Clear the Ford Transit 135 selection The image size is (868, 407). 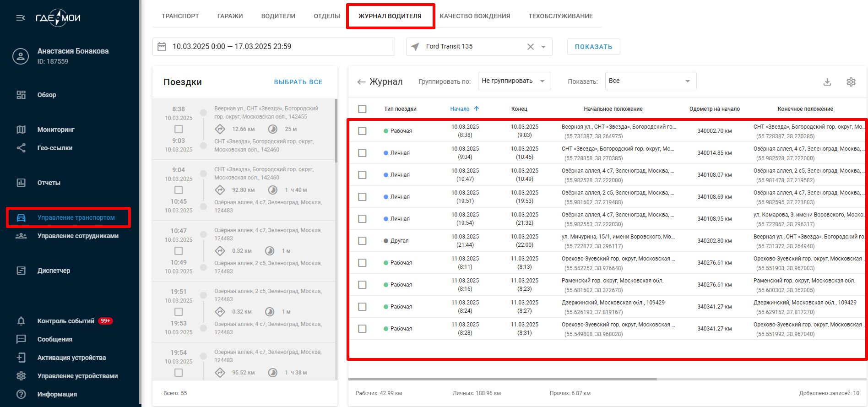click(530, 47)
